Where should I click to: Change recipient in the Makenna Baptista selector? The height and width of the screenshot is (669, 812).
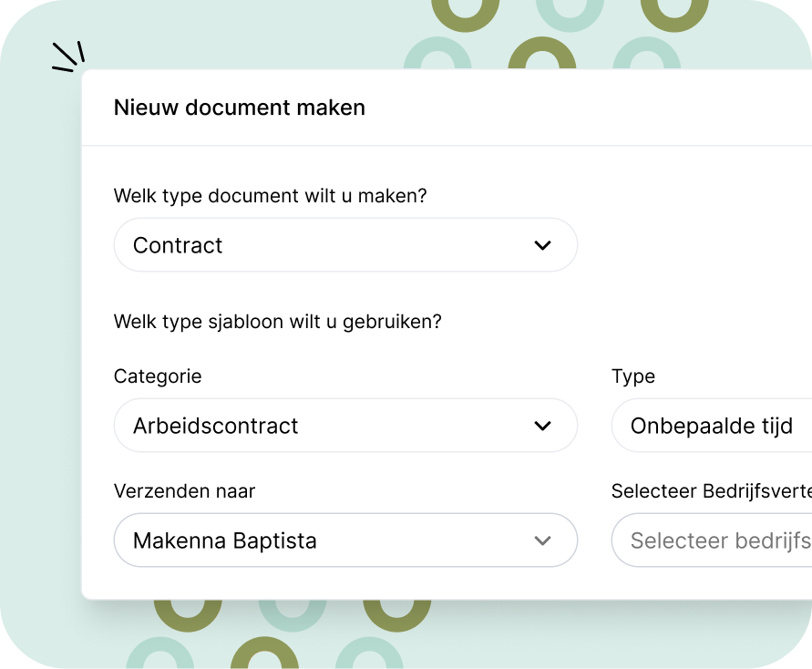click(345, 540)
